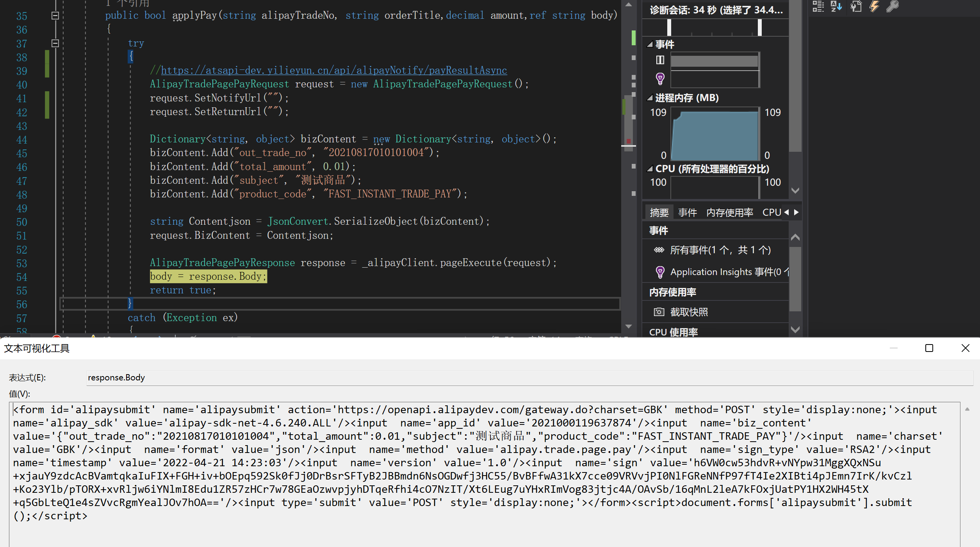The height and width of the screenshot is (547, 980).
Task: Click the wrench settings icon
Action: tap(893, 6)
